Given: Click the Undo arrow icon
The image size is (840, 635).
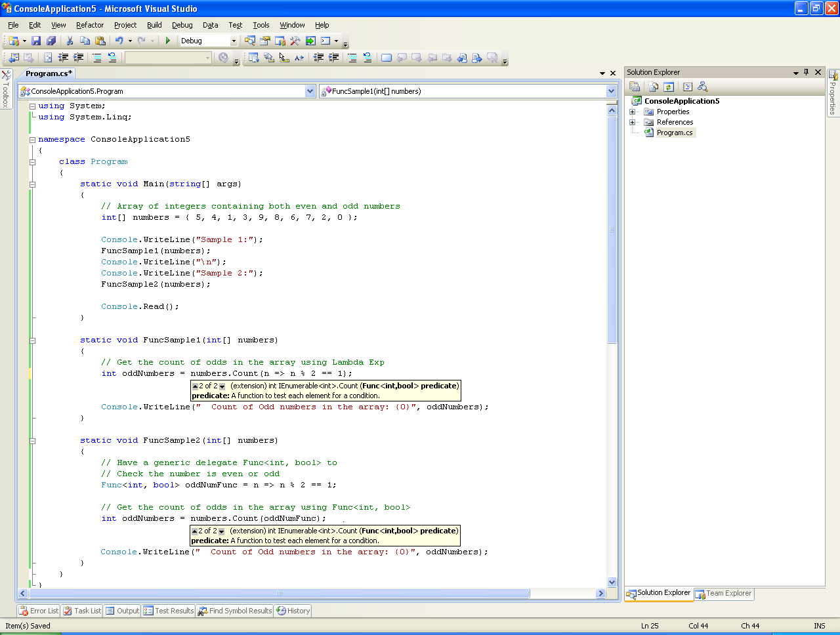Looking at the screenshot, I should coord(119,41).
